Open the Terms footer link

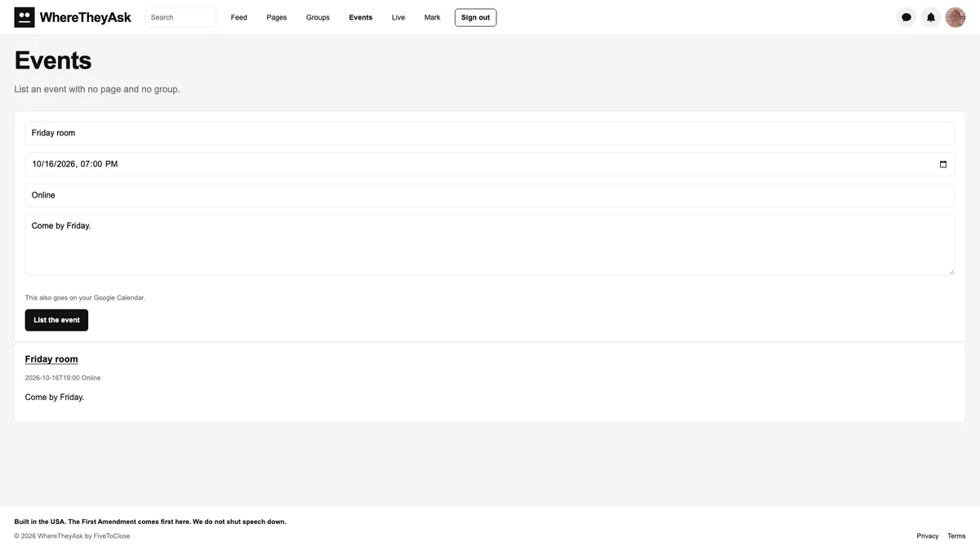click(956, 536)
